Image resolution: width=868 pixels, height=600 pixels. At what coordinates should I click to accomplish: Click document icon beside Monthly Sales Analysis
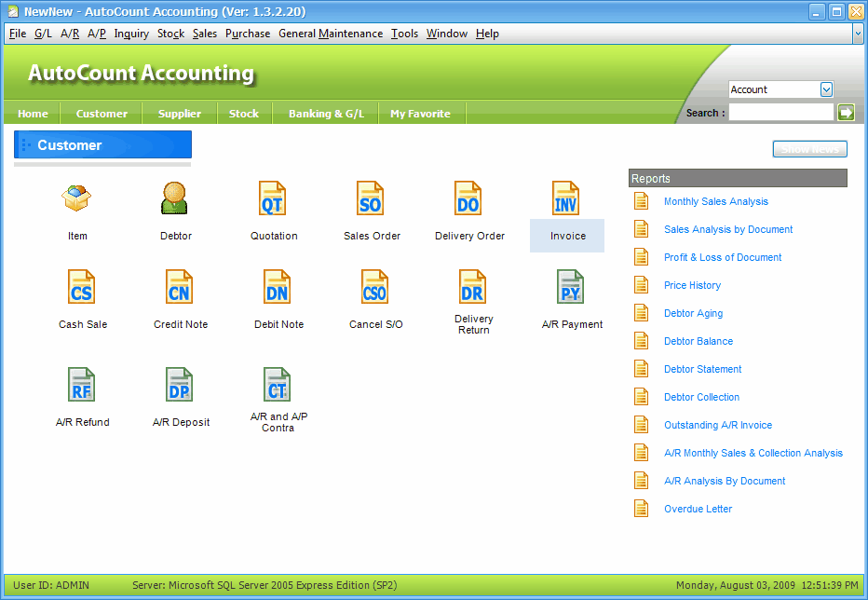tap(641, 201)
